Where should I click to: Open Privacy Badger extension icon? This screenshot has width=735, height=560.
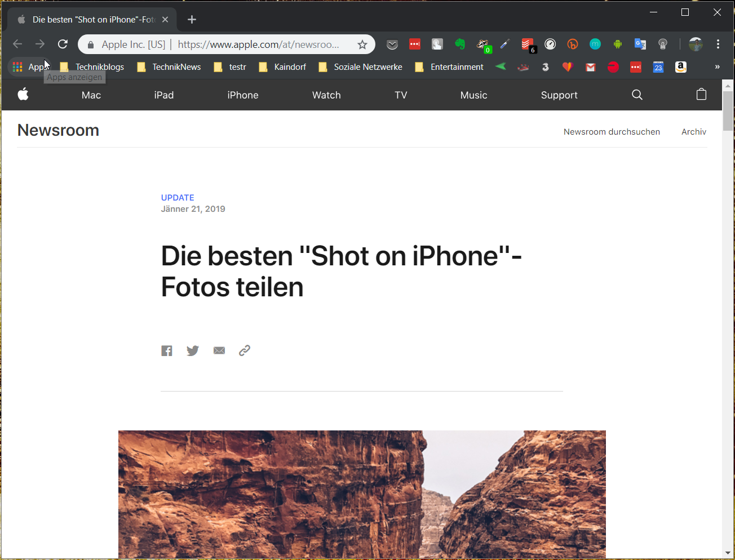pos(483,45)
